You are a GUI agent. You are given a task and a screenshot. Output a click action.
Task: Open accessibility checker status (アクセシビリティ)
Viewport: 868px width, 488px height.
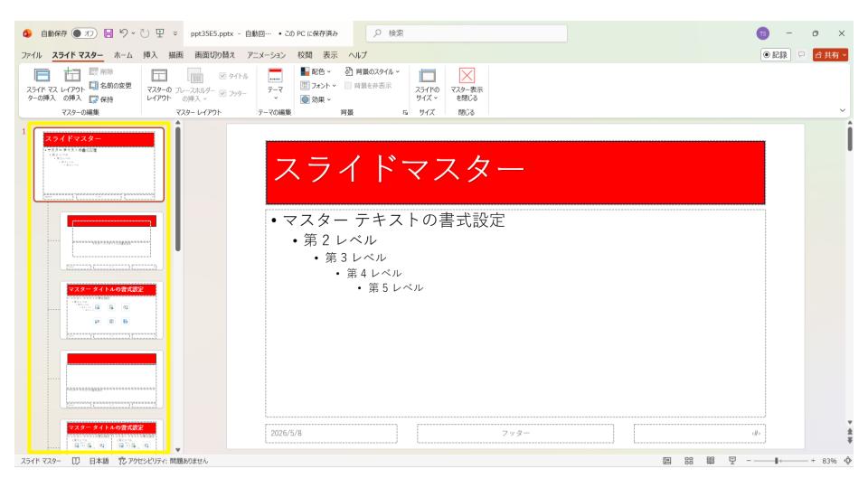pyautogui.click(x=164, y=460)
